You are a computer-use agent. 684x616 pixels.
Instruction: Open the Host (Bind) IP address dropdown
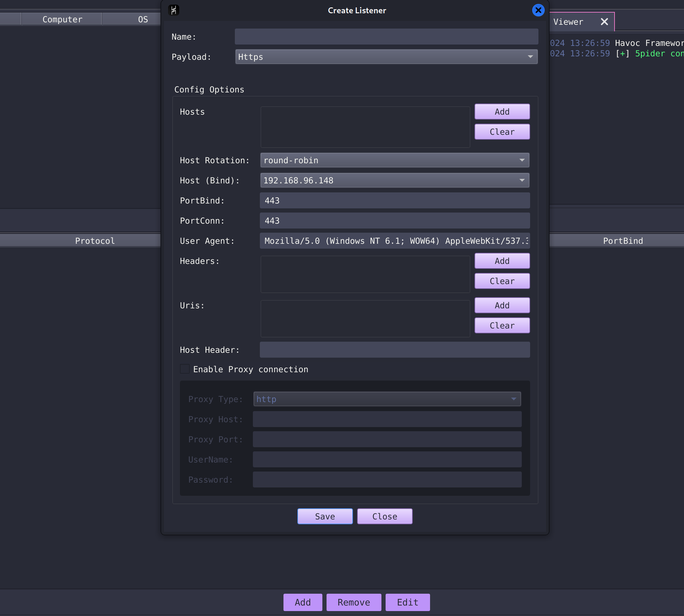394,181
